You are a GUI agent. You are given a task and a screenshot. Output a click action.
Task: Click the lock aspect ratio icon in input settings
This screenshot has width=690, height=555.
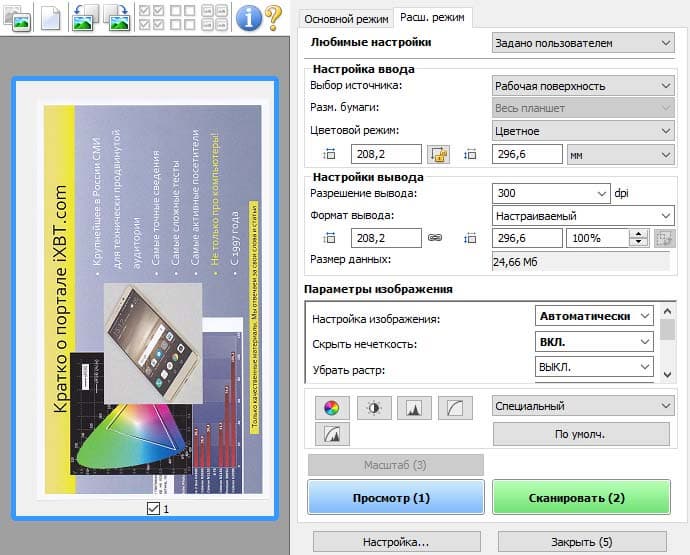[438, 154]
